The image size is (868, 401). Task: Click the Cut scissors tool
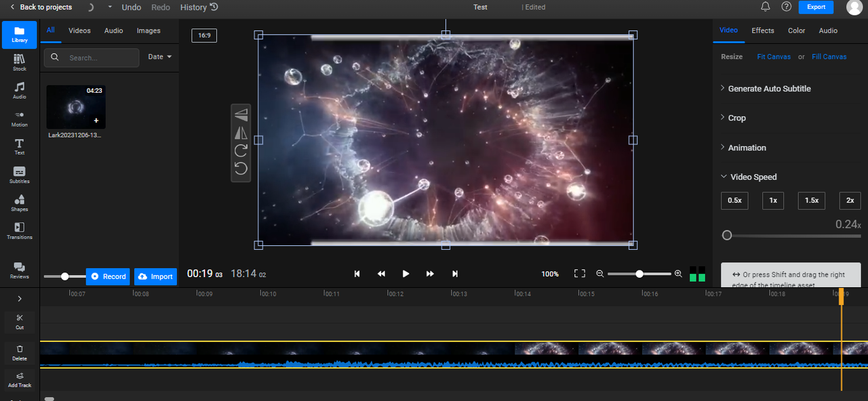tap(20, 321)
